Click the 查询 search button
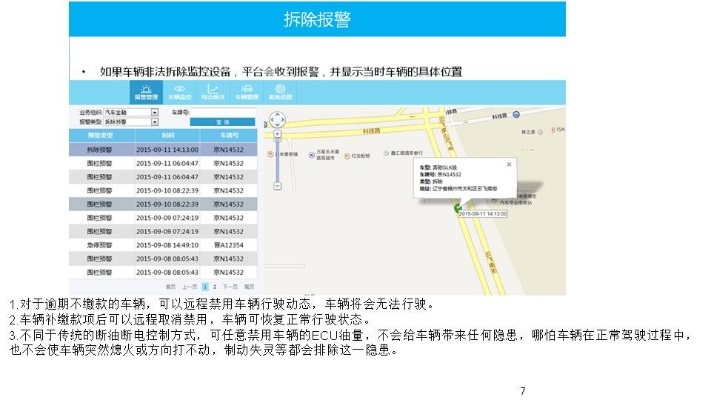This screenshot has width=711, height=400. tap(220, 122)
